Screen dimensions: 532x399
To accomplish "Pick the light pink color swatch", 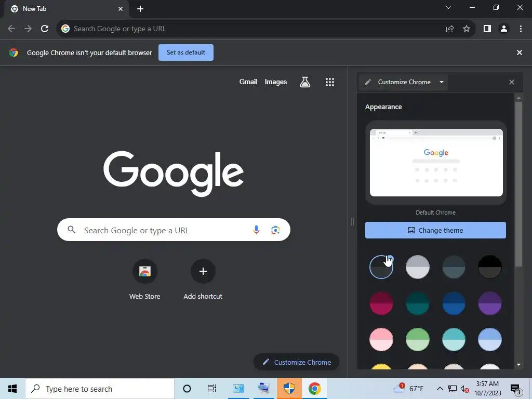I will click(x=381, y=339).
